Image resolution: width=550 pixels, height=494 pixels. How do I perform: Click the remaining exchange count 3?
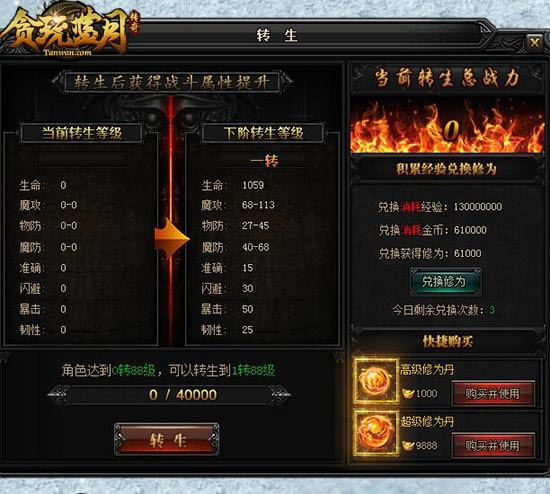pos(492,310)
